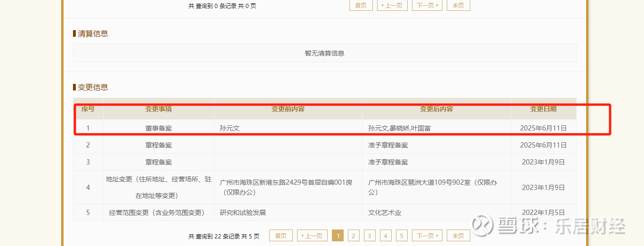Select the 章程备案 cell in row 2

(159, 145)
